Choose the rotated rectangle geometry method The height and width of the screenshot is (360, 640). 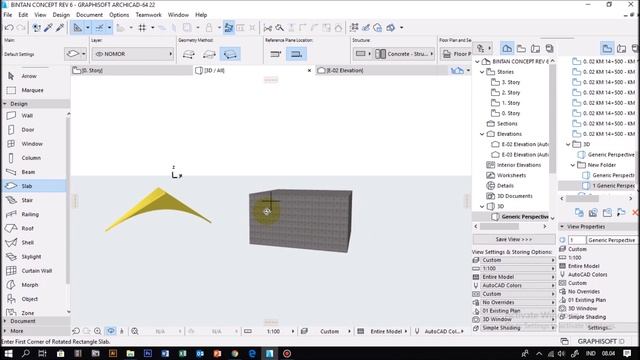230,54
